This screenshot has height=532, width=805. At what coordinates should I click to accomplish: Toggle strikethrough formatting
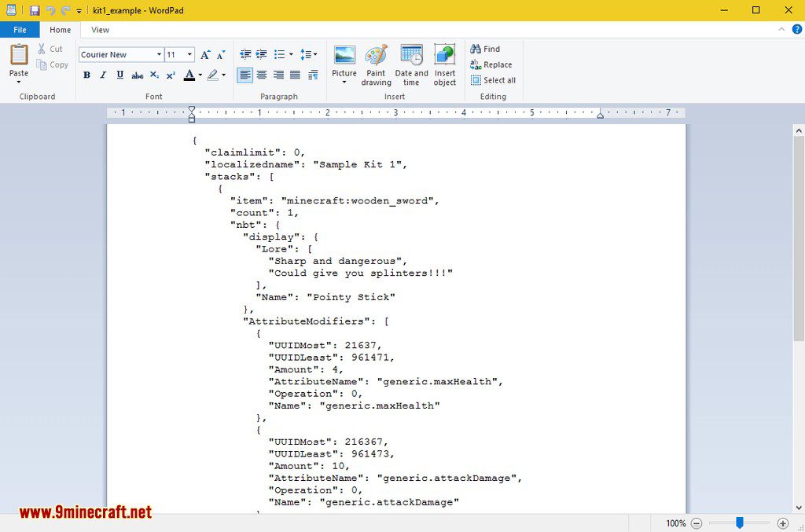pos(137,75)
